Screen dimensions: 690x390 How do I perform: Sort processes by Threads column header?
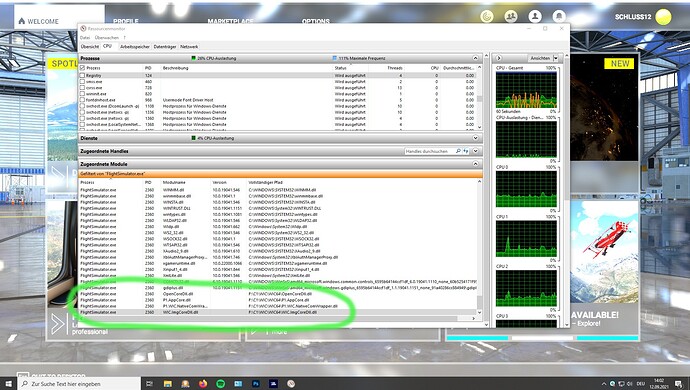395,68
